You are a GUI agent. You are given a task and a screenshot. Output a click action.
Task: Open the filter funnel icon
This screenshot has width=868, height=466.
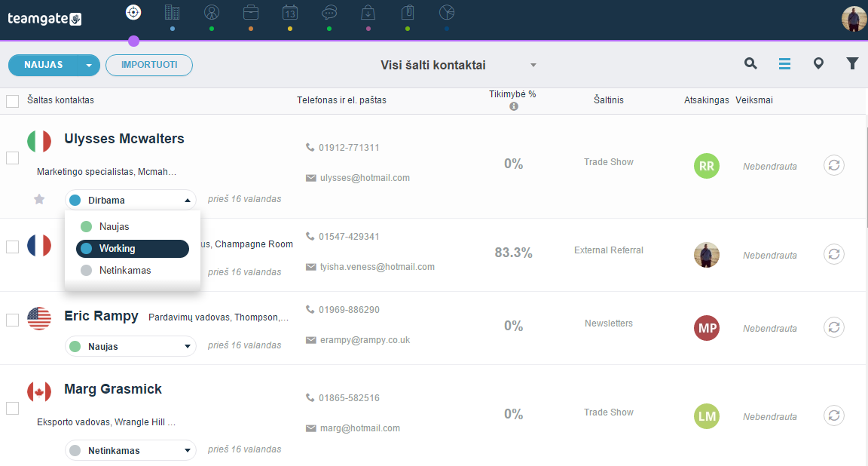[852, 64]
